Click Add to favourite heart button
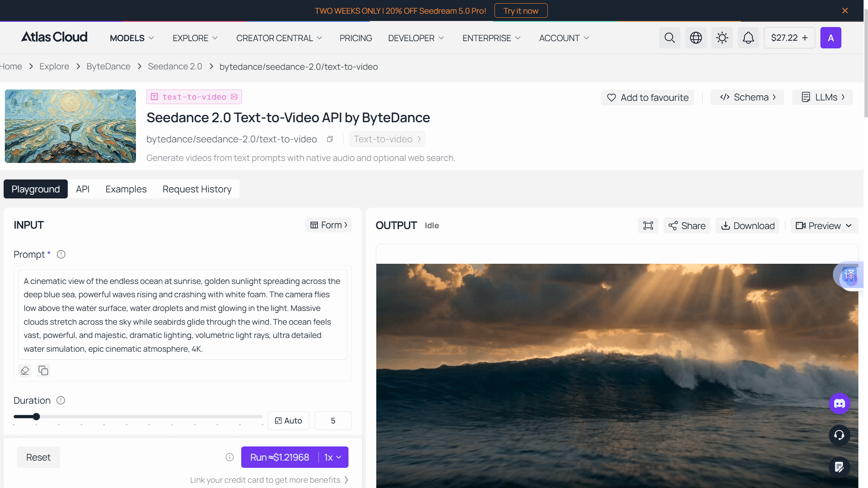The image size is (868, 488). coord(647,98)
